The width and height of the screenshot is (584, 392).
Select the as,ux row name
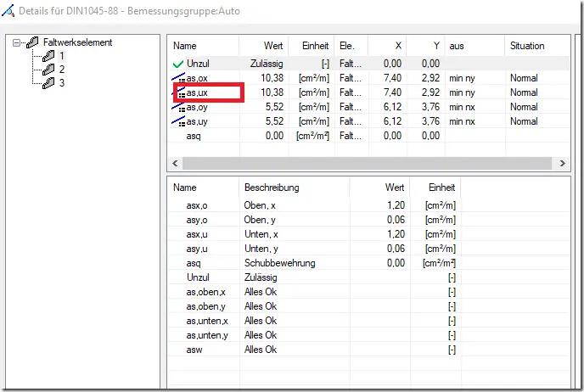(197, 92)
